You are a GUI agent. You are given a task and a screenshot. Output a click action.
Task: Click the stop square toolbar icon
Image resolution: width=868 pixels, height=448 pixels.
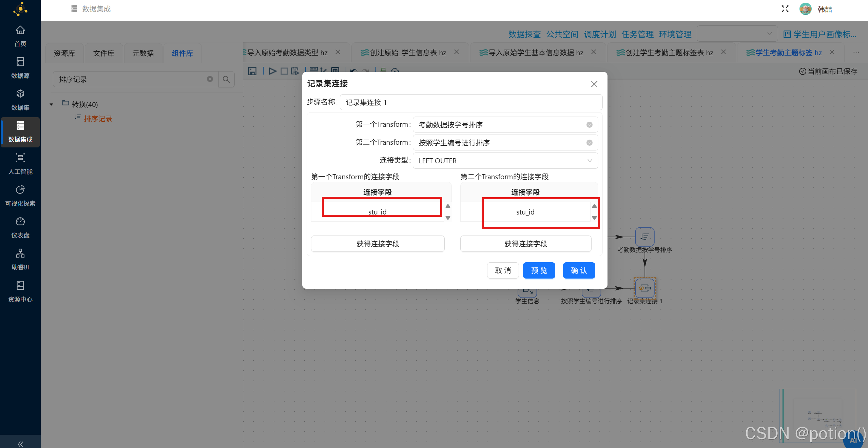pyautogui.click(x=284, y=71)
